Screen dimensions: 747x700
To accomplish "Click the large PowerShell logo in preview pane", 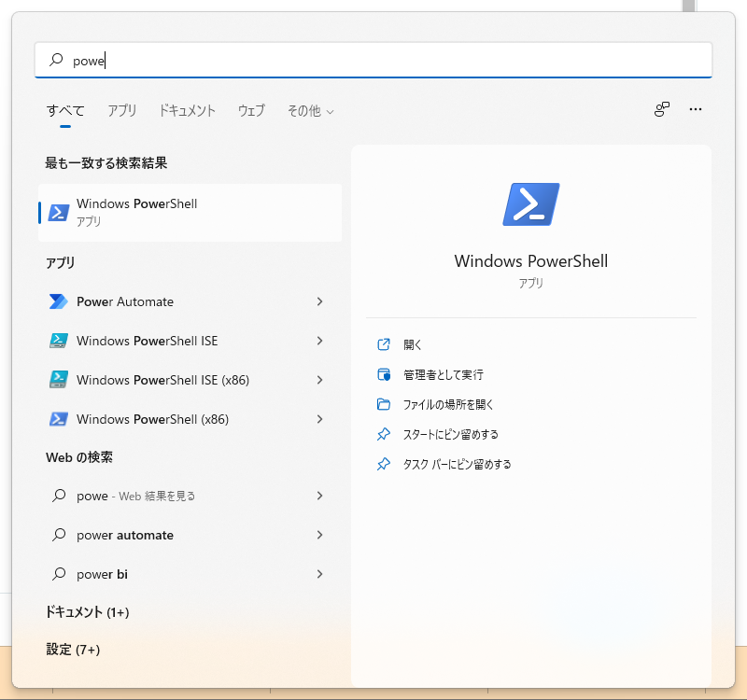I will point(530,204).
